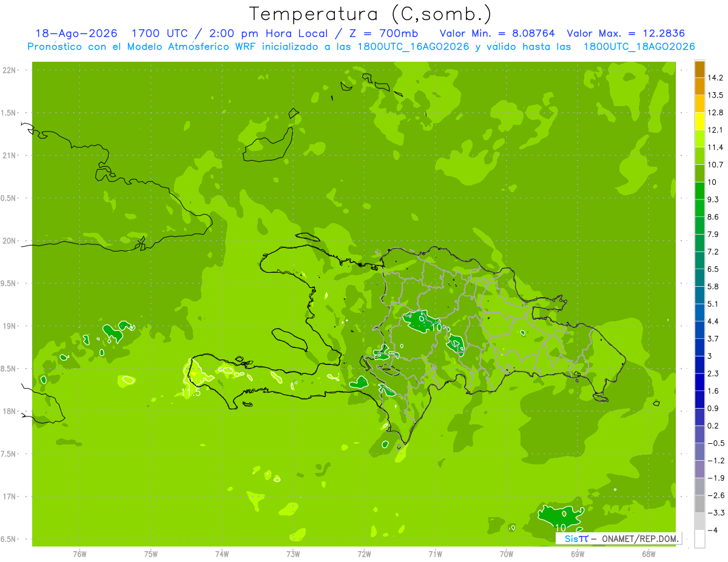The width and height of the screenshot is (728, 562).
Task: Pick the light green swatch between 10.7 and 11.4
Action: coord(699,156)
